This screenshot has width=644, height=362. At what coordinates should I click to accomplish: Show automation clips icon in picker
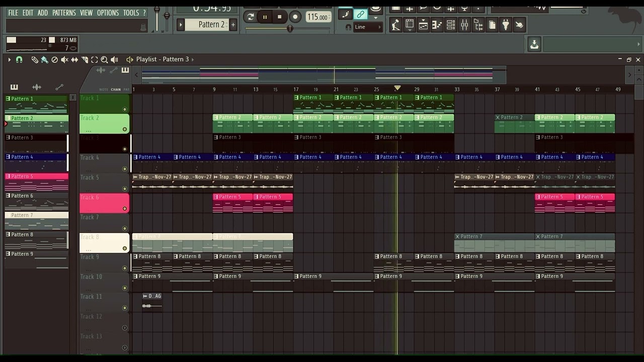(x=59, y=87)
